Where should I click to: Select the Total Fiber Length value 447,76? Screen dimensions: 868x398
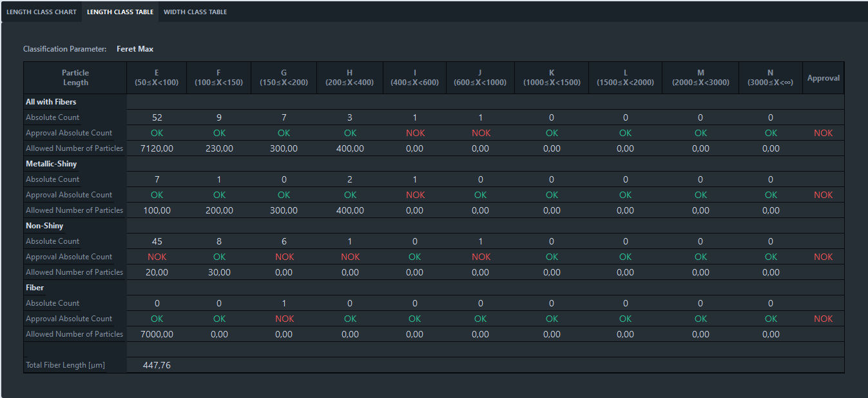pos(157,365)
